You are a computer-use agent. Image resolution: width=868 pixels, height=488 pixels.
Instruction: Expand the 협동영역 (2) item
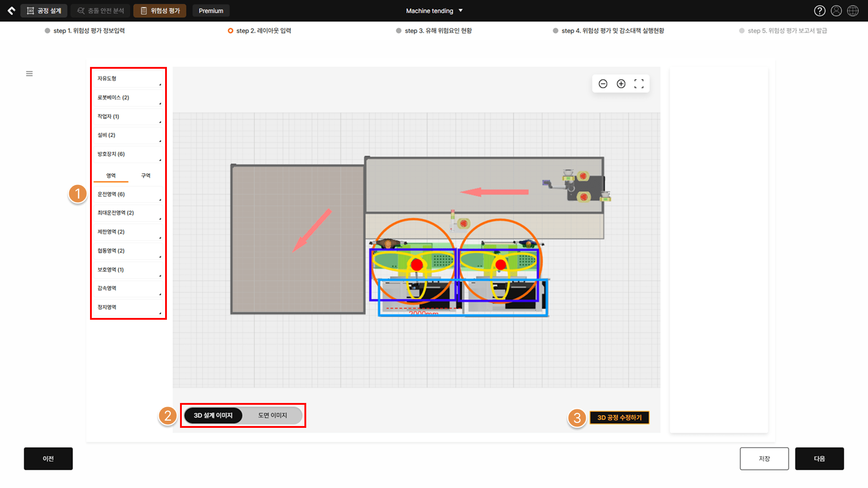tap(128, 251)
